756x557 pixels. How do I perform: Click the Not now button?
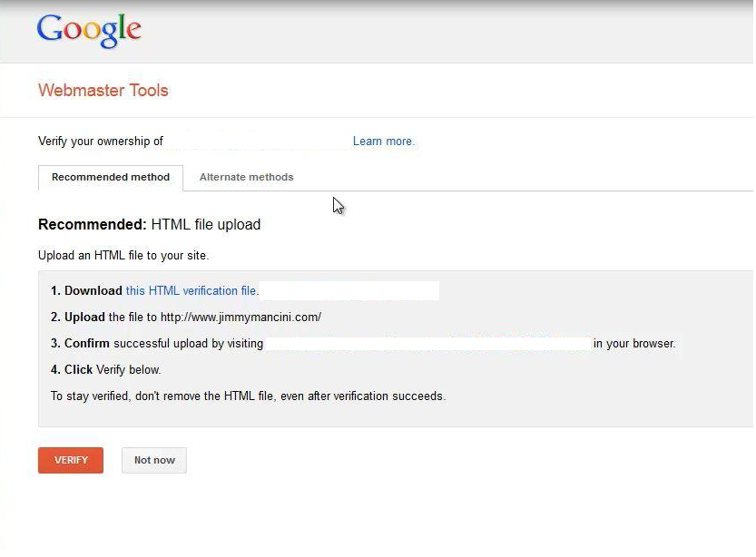click(154, 461)
